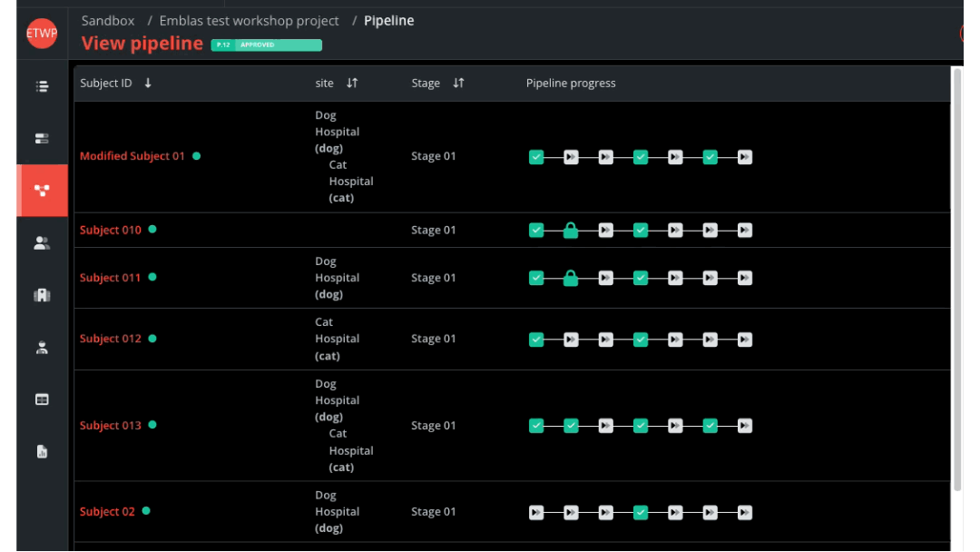Click second green checkmark step for Subject 013
Screen dimensions: 980x552
571,426
